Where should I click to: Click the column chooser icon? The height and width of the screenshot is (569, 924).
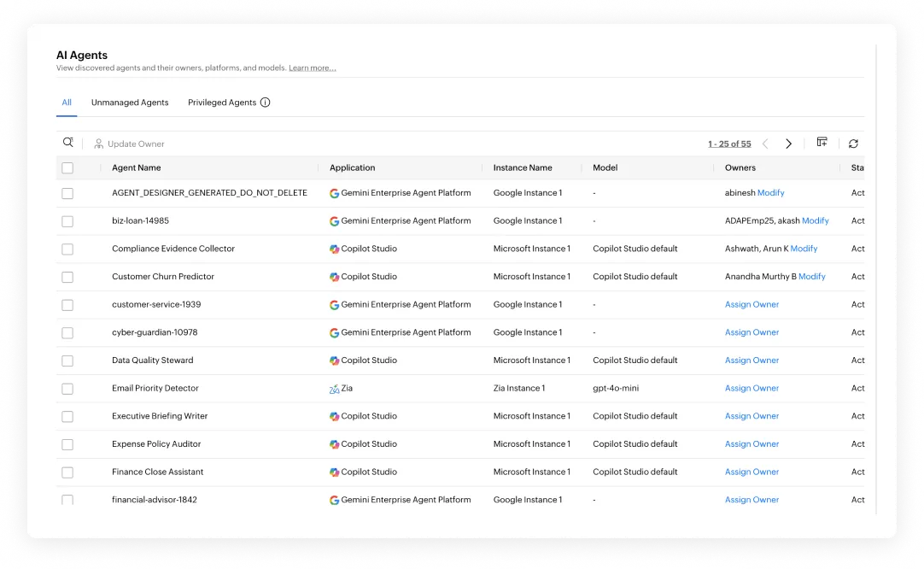(822, 142)
